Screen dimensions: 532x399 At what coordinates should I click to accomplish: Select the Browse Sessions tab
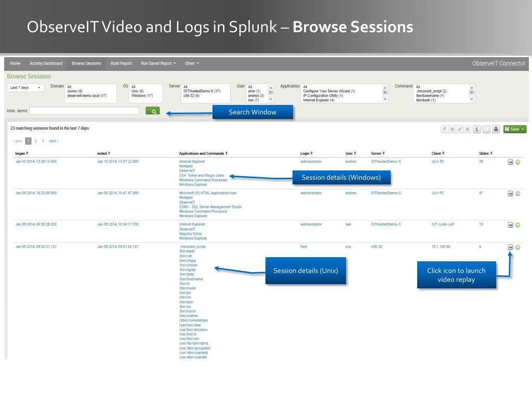[87, 63]
